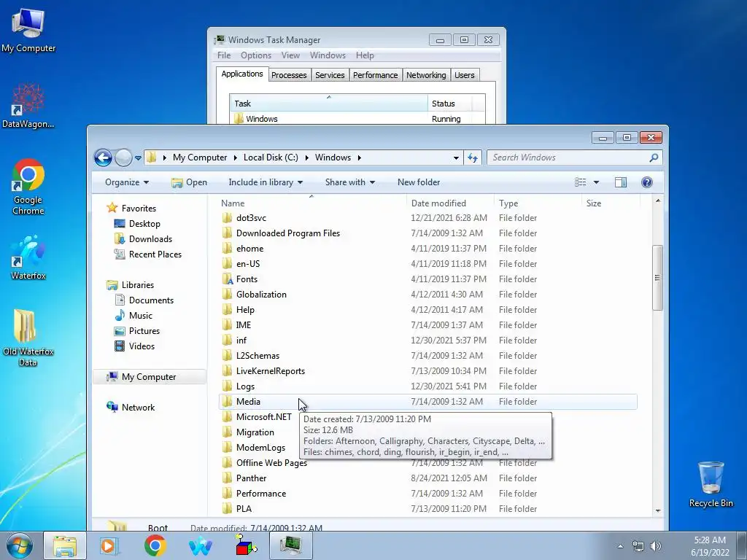Open the Music library

(141, 316)
